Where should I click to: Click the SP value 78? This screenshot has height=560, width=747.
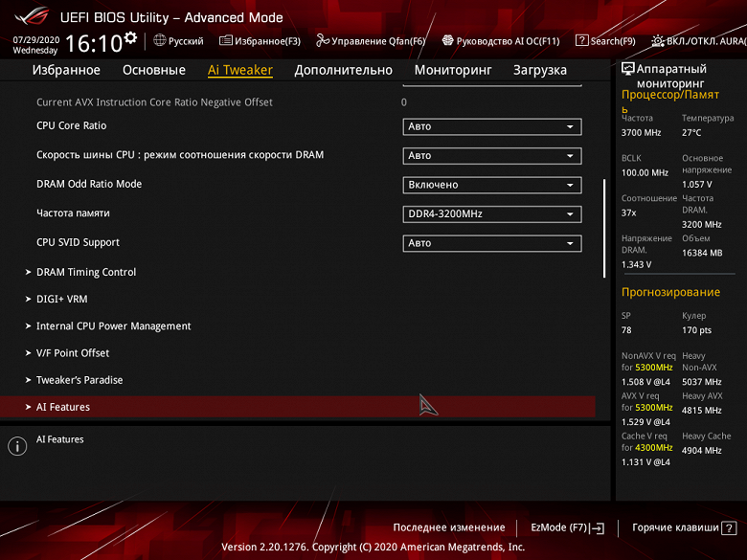click(626, 330)
